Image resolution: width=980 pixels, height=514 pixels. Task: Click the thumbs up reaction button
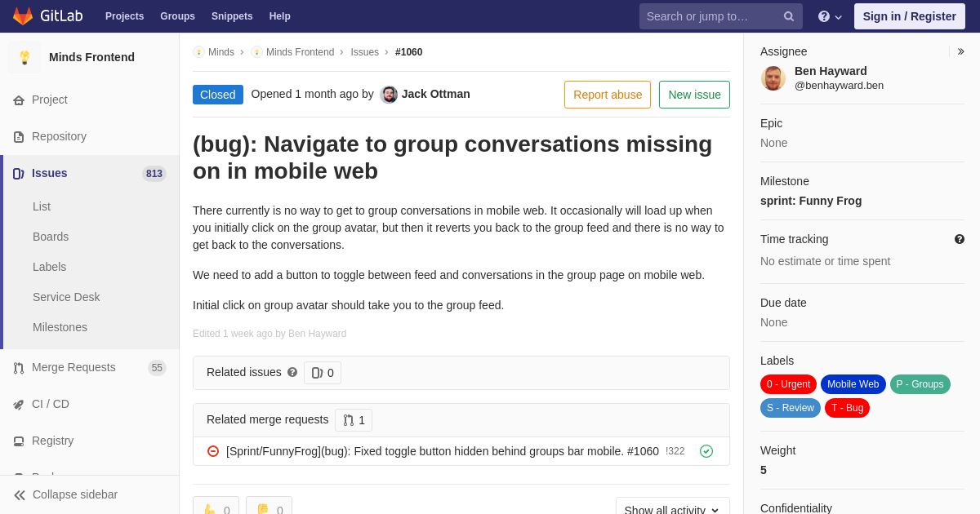click(216, 506)
